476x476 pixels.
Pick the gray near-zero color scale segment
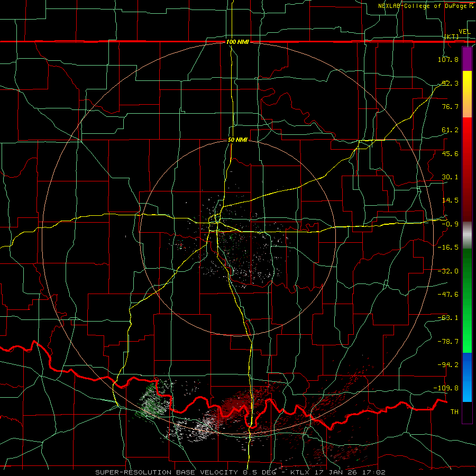[x=467, y=235]
